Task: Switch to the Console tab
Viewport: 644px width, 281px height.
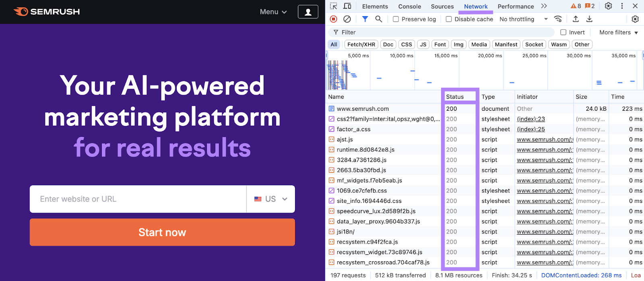Action: (x=409, y=6)
